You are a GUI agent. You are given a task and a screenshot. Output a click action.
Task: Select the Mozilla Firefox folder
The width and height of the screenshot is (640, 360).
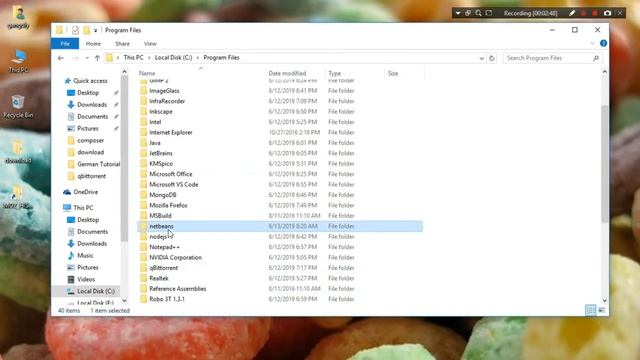point(168,205)
